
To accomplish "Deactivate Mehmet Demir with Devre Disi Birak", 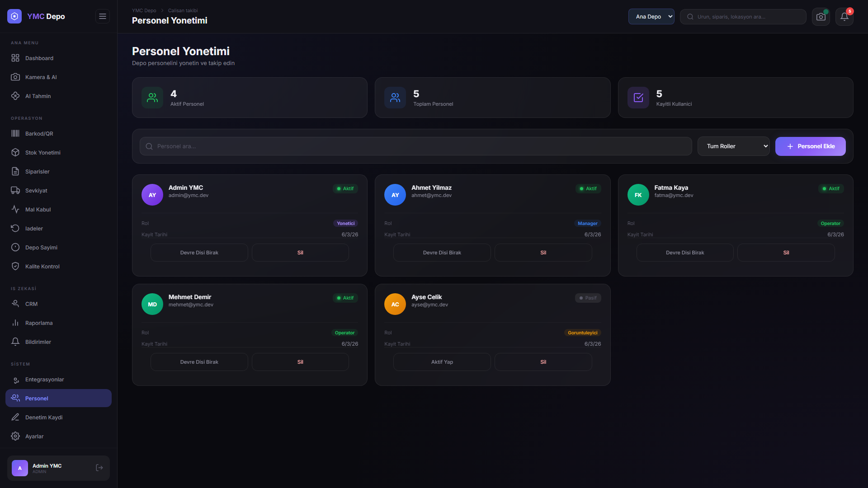I will point(199,362).
